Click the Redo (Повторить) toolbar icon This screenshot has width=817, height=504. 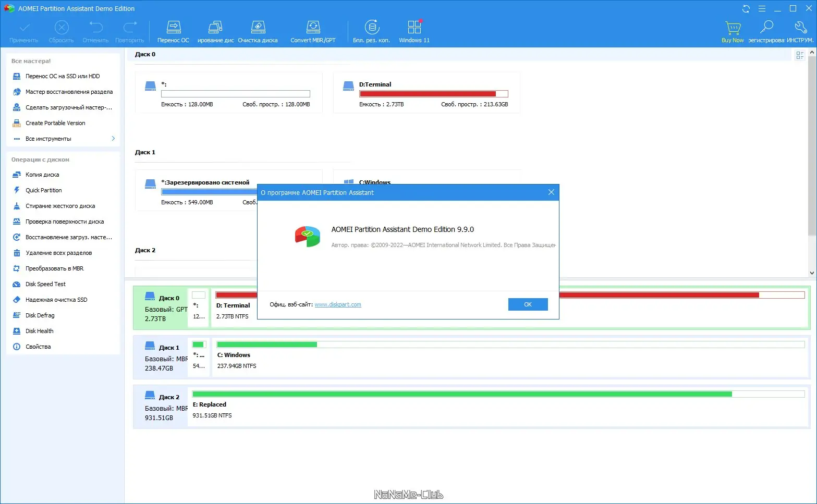pyautogui.click(x=130, y=28)
